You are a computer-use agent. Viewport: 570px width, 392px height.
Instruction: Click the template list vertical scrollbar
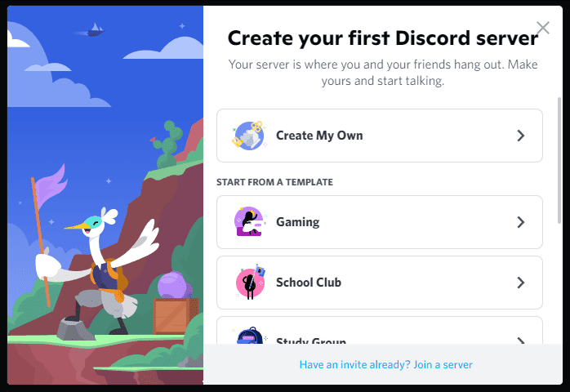tap(559, 160)
